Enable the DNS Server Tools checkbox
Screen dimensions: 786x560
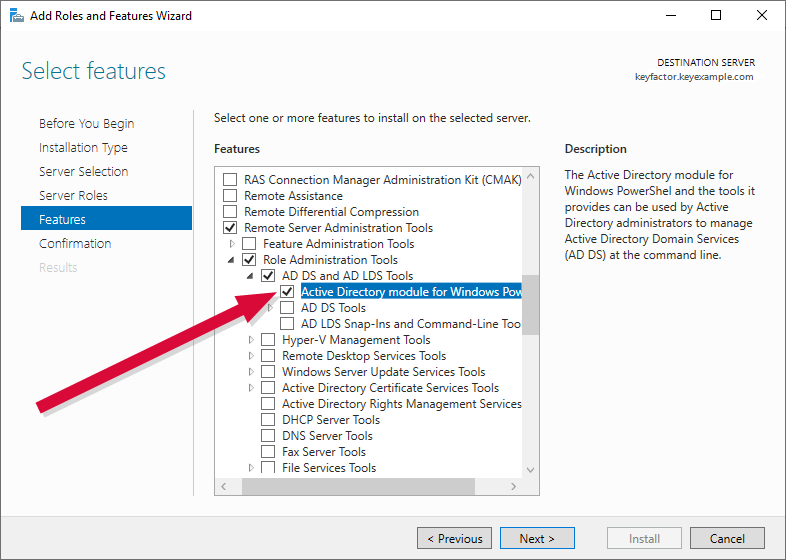click(x=268, y=436)
